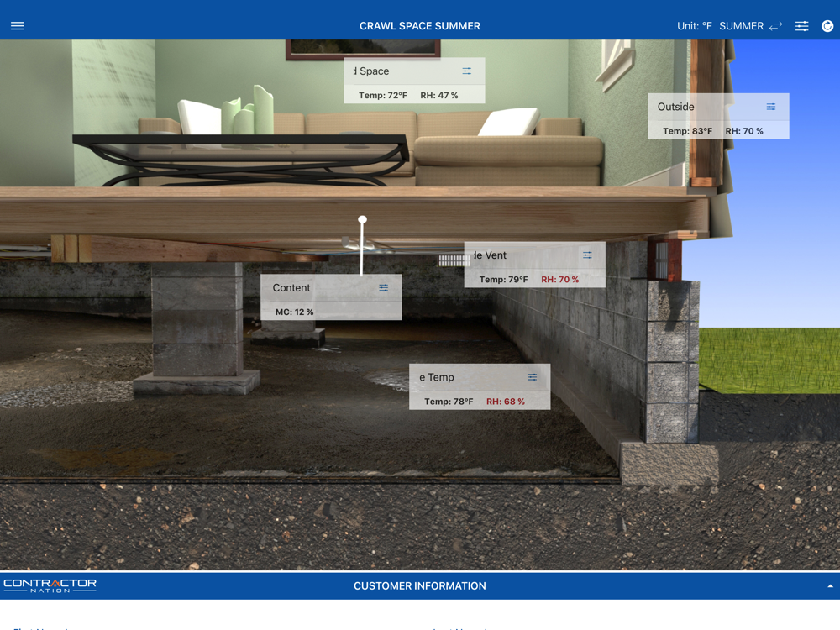This screenshot has width=840, height=630.
Task: Adjust Temp panel settings icon
Action: tap(532, 377)
